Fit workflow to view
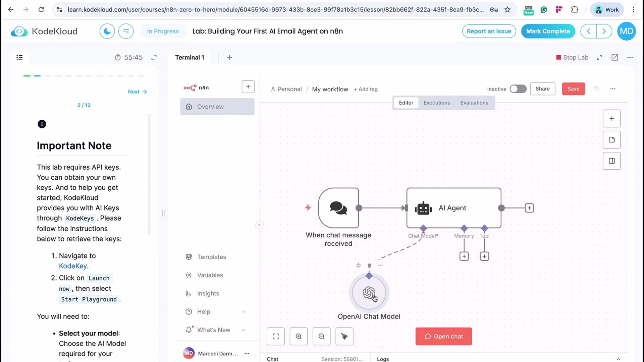This screenshot has width=644, height=362. tap(276, 337)
